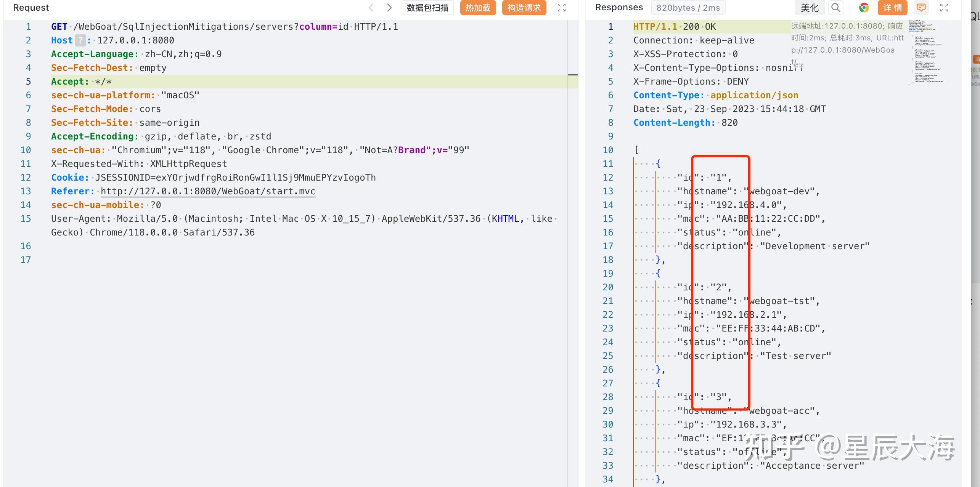Open the orange 详情 details button
This screenshot has width=980, height=487.
coord(892,8)
